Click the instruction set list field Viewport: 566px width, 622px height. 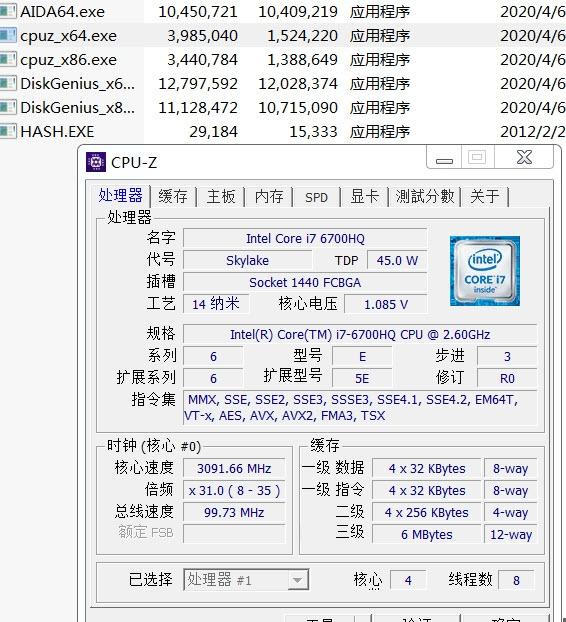click(360, 408)
